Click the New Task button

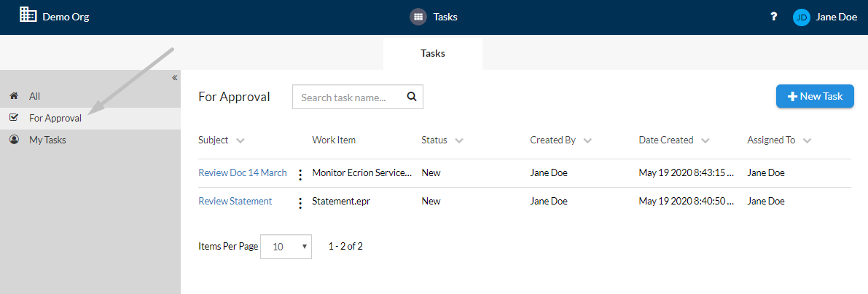click(x=815, y=96)
